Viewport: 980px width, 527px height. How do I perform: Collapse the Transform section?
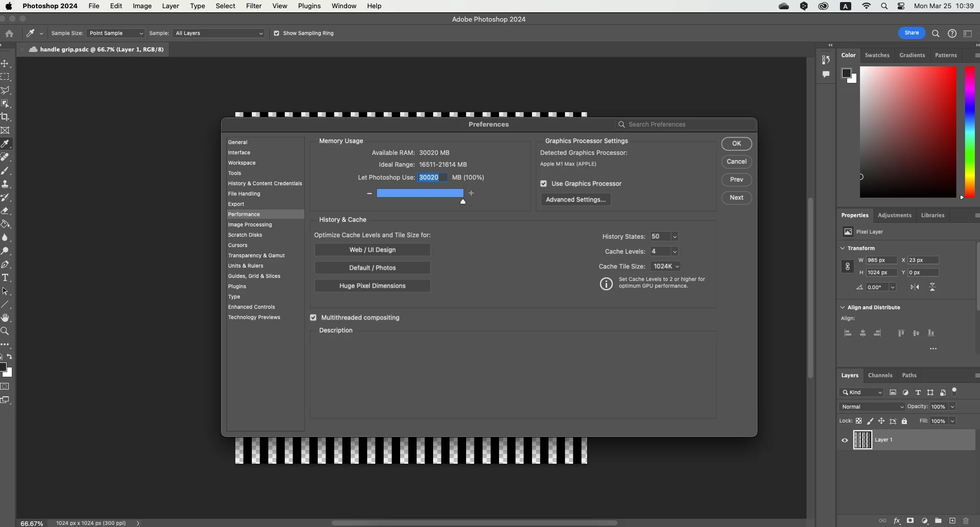coord(843,248)
